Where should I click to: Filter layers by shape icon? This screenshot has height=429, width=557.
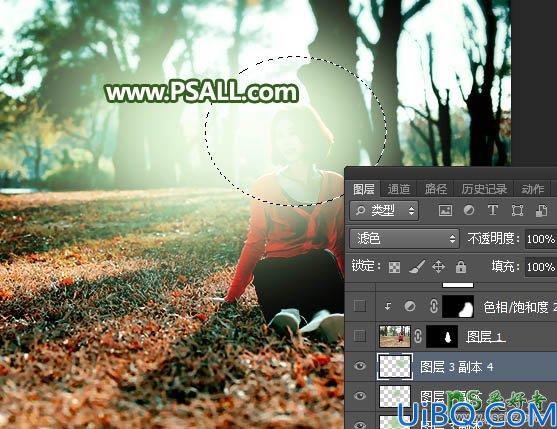point(517,210)
